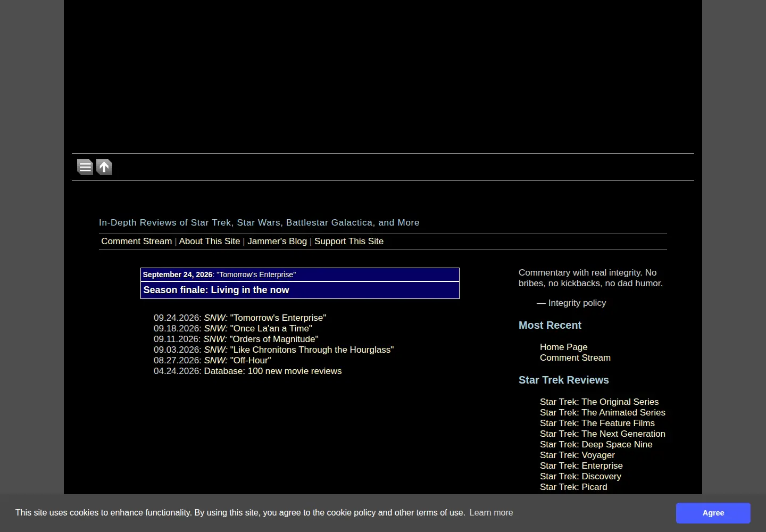Open the hamburger menu icon
766x532 pixels.
coord(85,167)
